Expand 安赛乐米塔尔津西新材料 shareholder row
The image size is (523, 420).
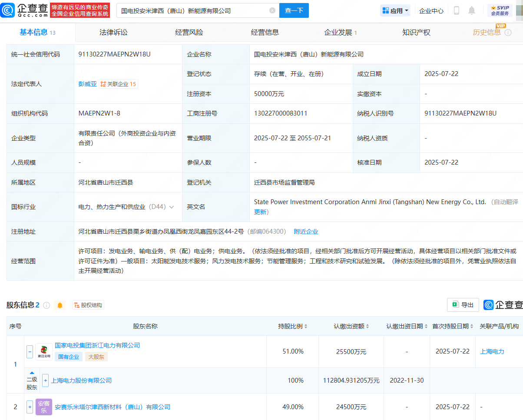point(30,407)
